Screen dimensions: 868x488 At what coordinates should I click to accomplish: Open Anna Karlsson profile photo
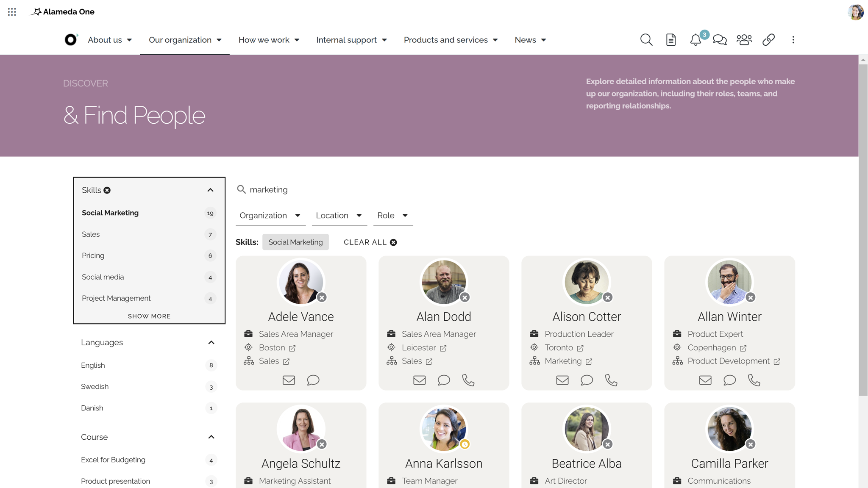pos(443,429)
